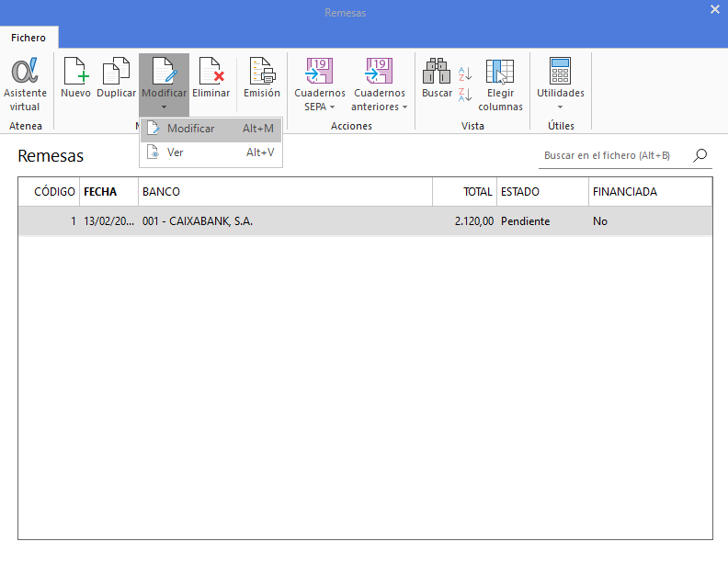
Task: Select Modificar Alt+M menu entry
Action: pyautogui.click(x=210, y=129)
